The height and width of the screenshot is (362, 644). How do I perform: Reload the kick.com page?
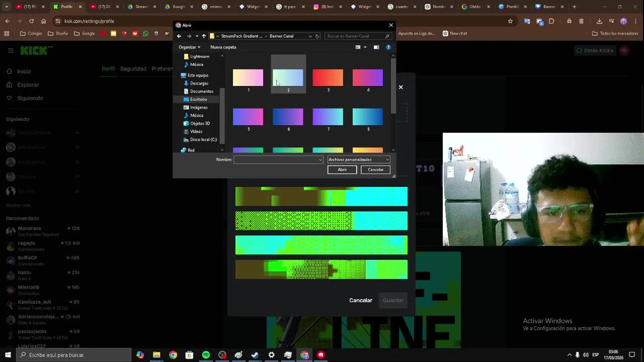pyautogui.click(x=31, y=21)
